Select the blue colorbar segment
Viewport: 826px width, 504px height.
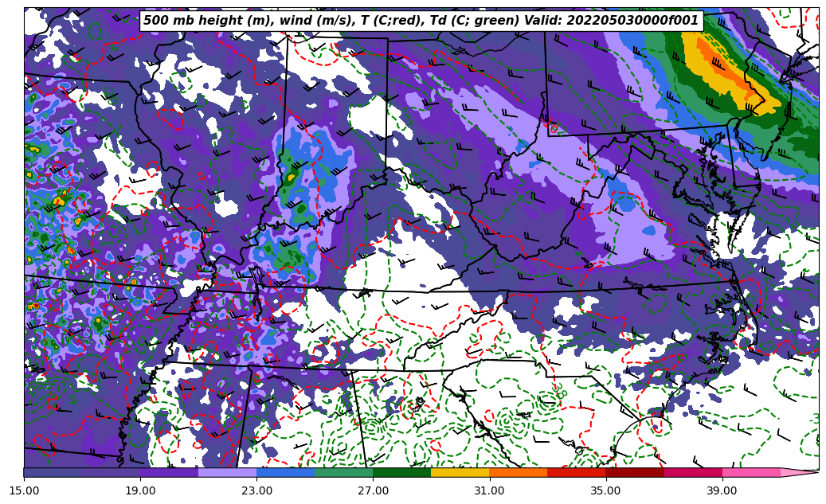coord(286,472)
